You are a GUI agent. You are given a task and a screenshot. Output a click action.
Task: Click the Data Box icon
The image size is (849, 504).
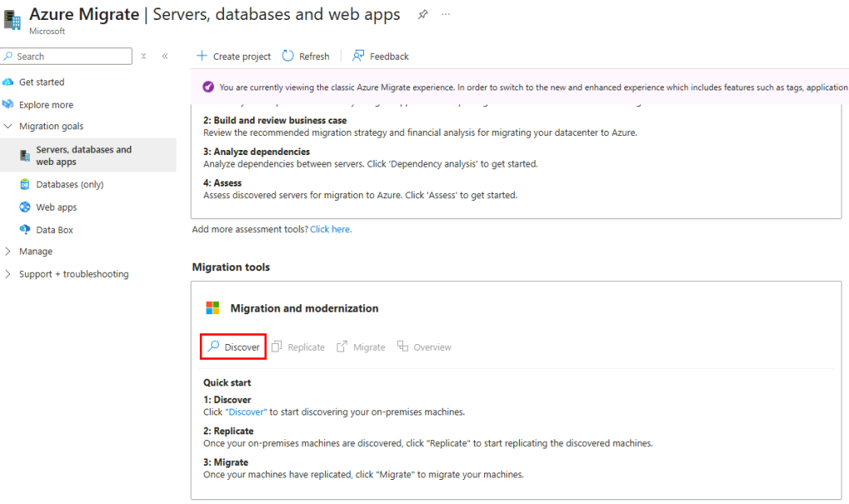pos(25,230)
